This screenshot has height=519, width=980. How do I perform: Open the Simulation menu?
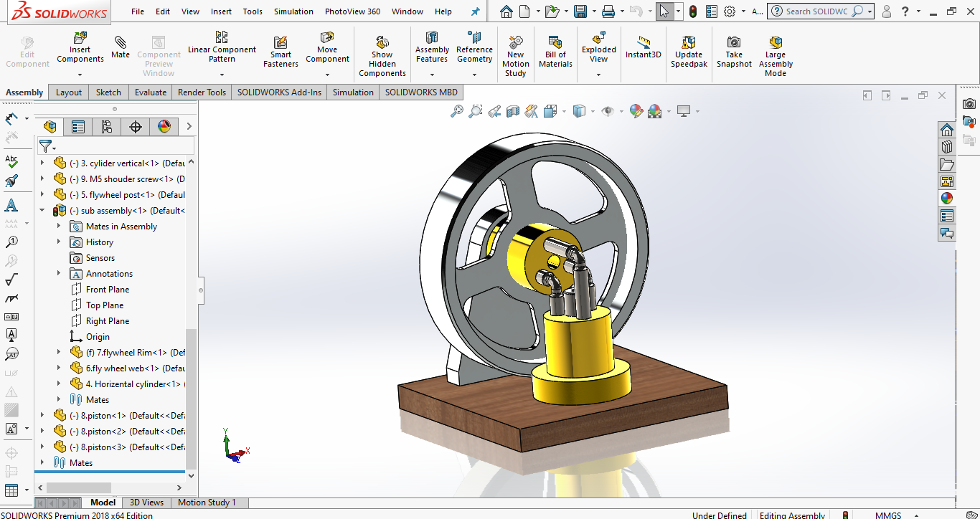point(293,11)
